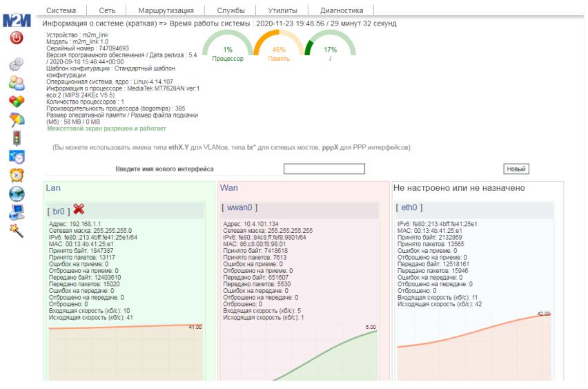Open the wwan0 interface link
The width and height of the screenshot is (588, 389).
pyautogui.click(x=239, y=207)
